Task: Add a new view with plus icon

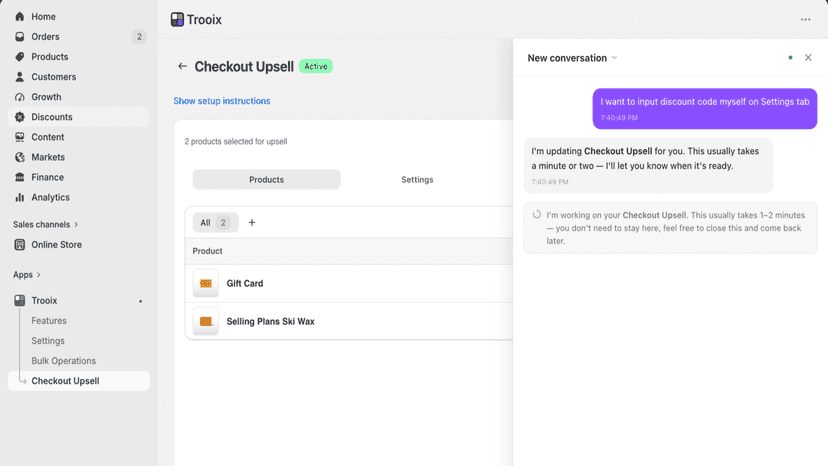Action: point(252,222)
